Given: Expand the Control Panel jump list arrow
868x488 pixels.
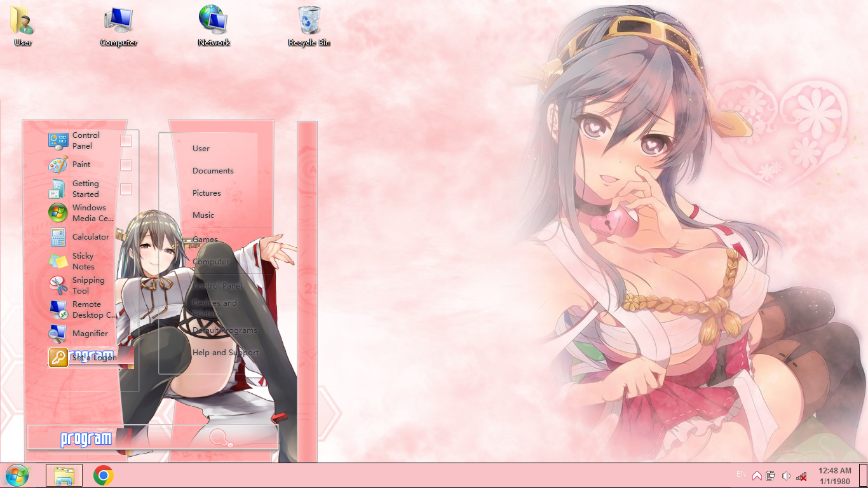Looking at the screenshot, I should click(x=126, y=140).
